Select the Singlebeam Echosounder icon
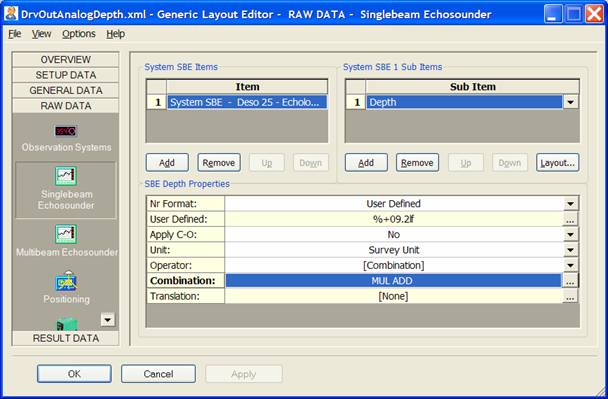This screenshot has height=399, width=608. (66, 176)
